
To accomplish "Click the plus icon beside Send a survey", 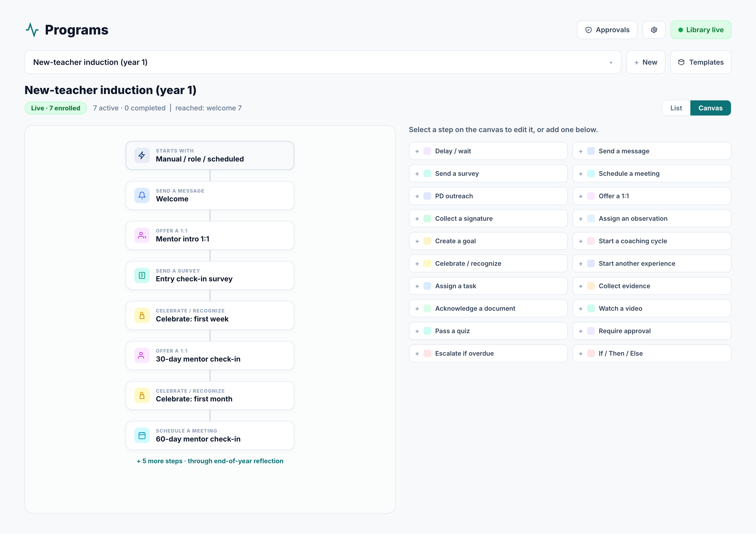I will point(417,173).
